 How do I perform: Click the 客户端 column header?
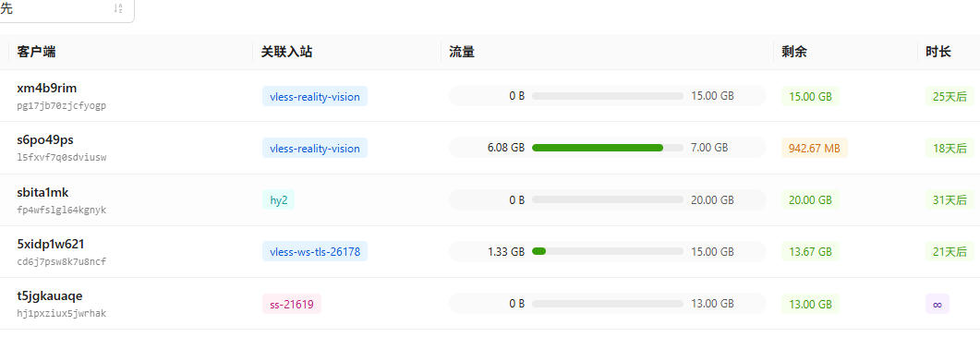click(x=36, y=52)
